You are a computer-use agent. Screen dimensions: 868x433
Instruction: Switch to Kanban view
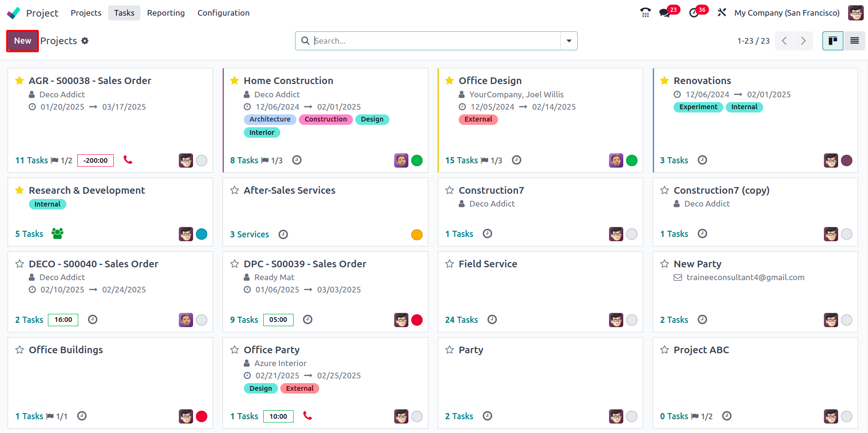coord(832,41)
